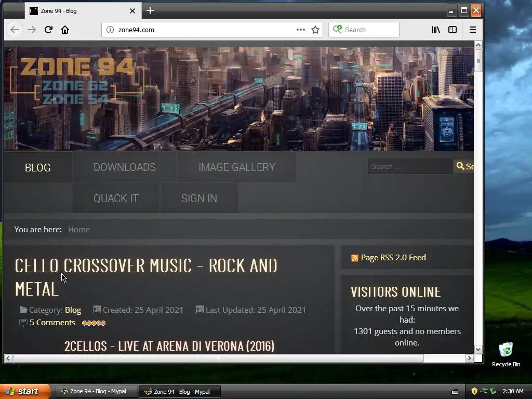Click '1301 guests and no members' text
This screenshot has width=532, height=399.
(x=407, y=331)
